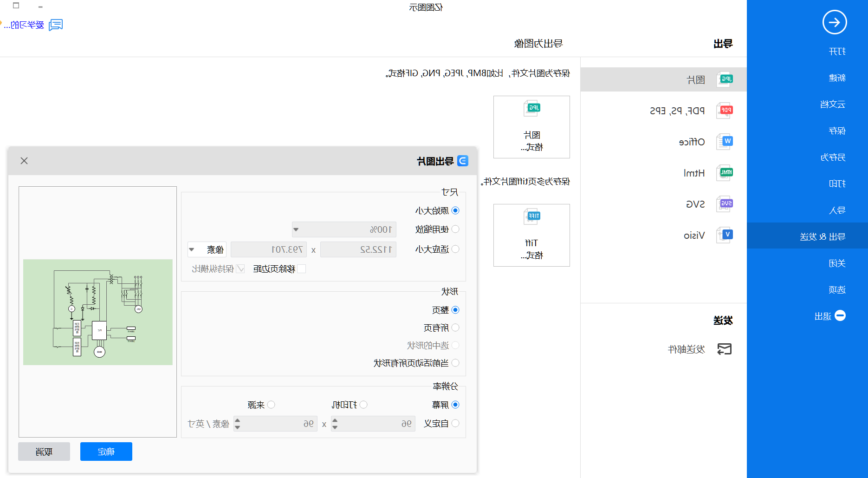This screenshot has width=868, height=478.
Task: Click the chat message icon at top
Action: 56,25
